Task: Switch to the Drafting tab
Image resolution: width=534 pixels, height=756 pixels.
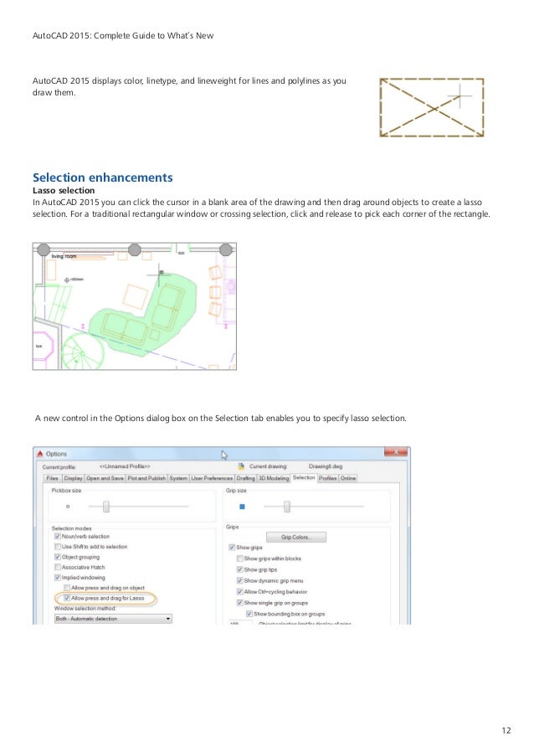Action: coord(246,478)
